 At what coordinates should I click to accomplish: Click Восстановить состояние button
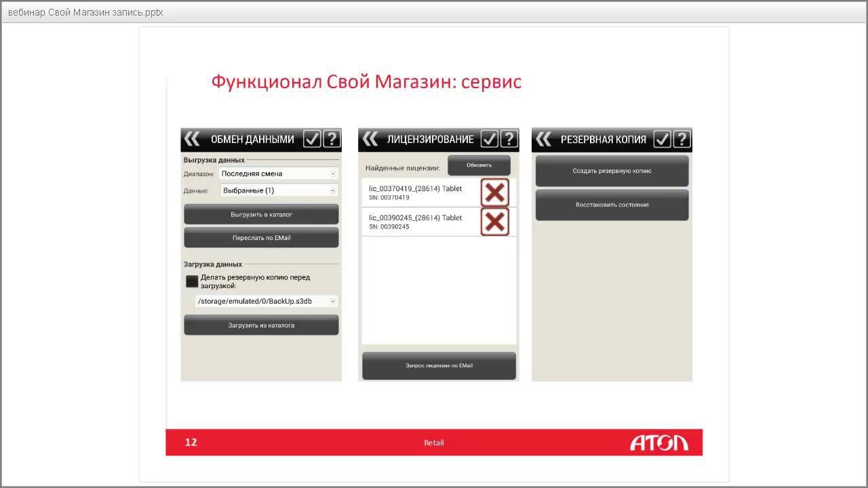coord(612,205)
